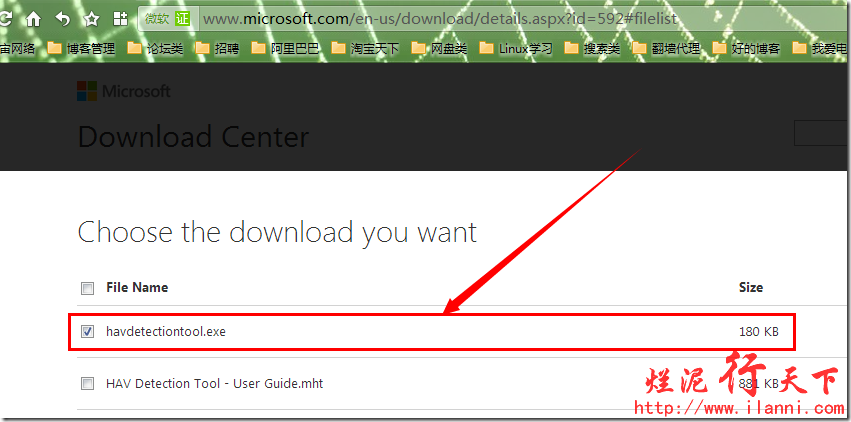Screen dimensions: 851x422
Task: Open the 网盘类 bookmark folder
Action: coord(440,49)
